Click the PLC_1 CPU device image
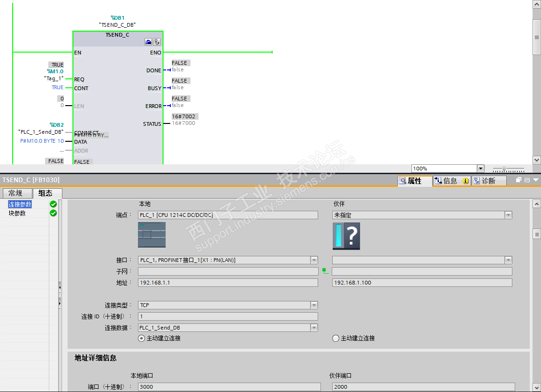541x392 pixels. pos(152,235)
